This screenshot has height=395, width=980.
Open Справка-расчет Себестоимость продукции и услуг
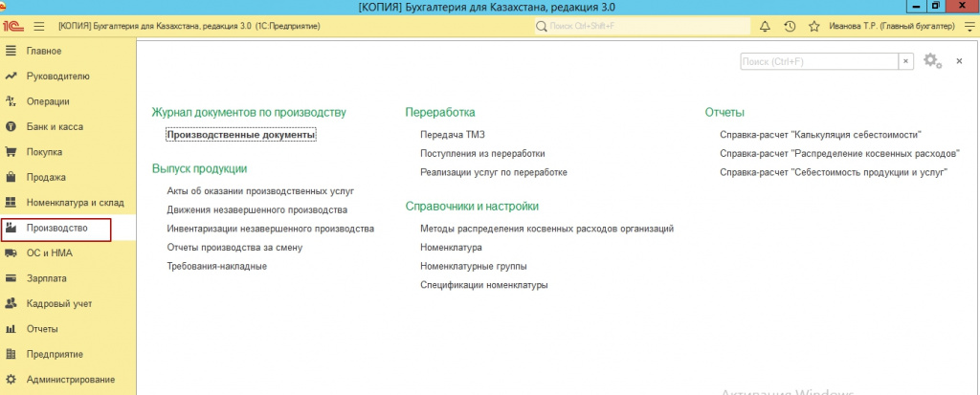coord(835,172)
